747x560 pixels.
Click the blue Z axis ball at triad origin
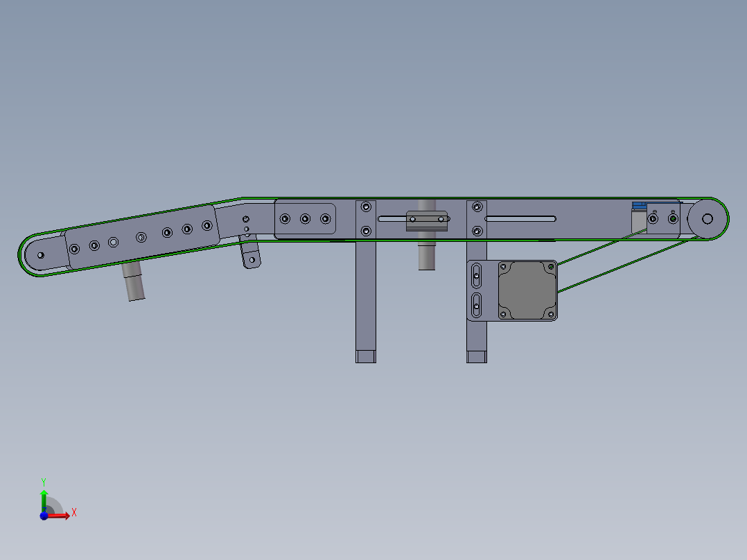pyautogui.click(x=44, y=516)
